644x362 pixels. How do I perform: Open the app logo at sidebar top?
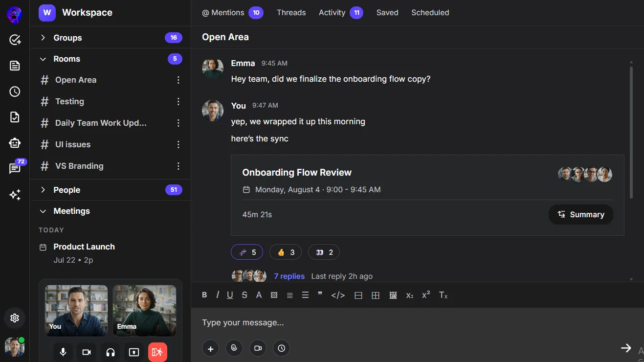coord(14,14)
